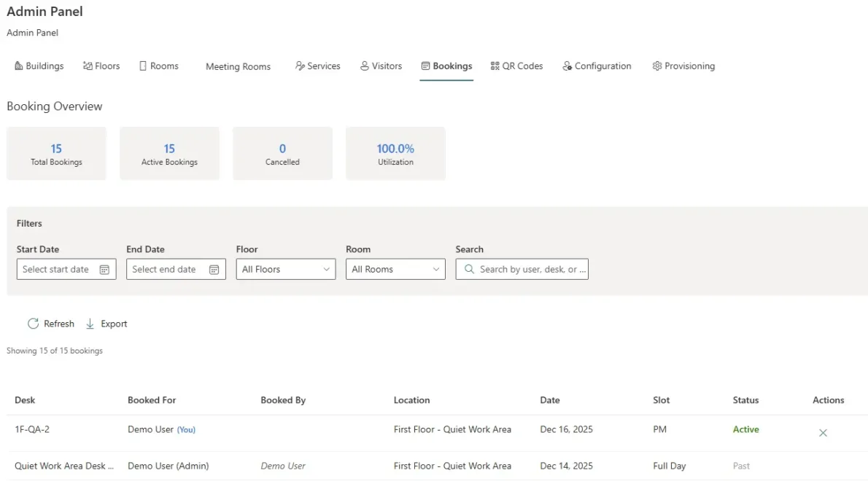Click the 100.0% Utilization card

395,153
